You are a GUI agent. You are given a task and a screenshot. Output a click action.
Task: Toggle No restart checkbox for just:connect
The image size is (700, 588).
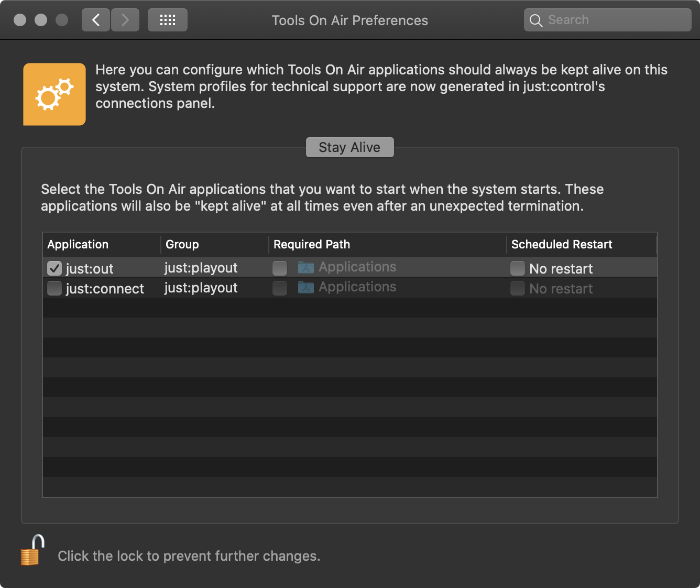[518, 288]
